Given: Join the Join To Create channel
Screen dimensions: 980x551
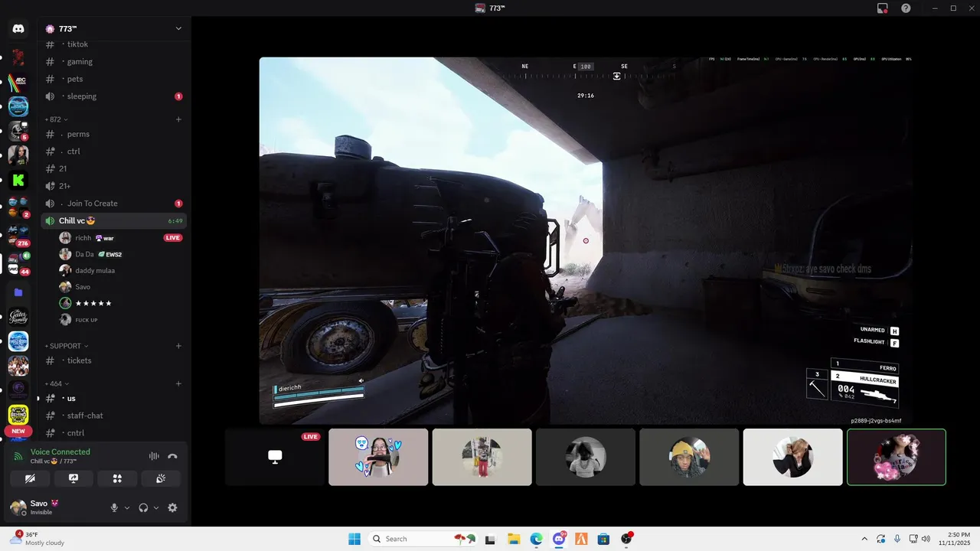Looking at the screenshot, I should coord(113,204).
